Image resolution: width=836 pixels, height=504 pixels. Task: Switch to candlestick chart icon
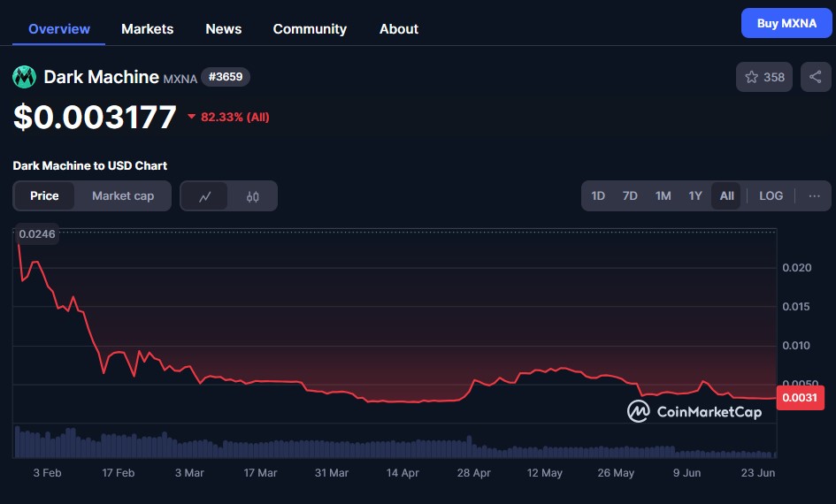tap(252, 196)
